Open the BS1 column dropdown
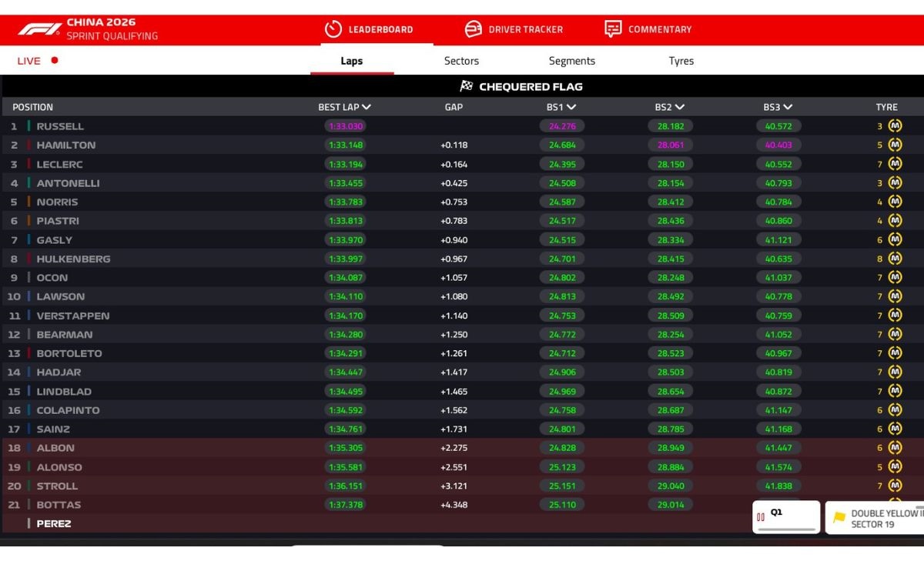 point(571,107)
